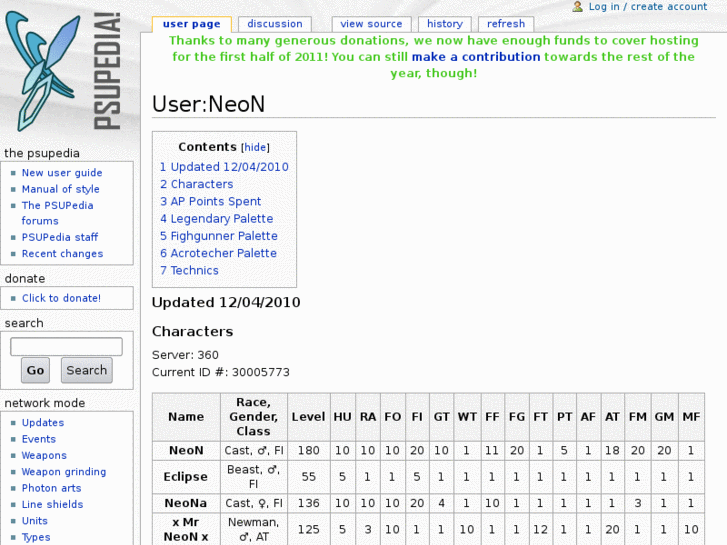Click Log in / create account link

click(648, 6)
